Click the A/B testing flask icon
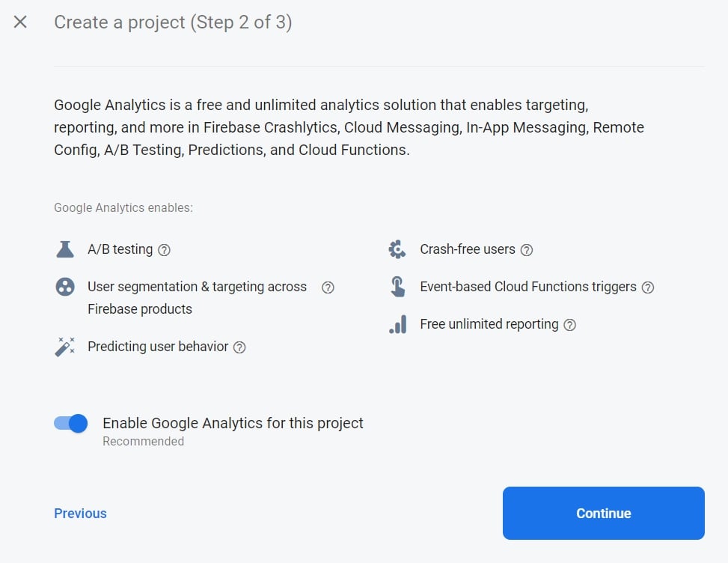Viewport: 728px width, 563px height. [65, 249]
